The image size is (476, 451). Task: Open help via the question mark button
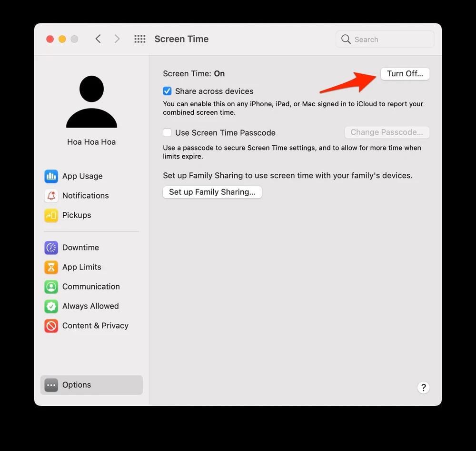click(423, 387)
